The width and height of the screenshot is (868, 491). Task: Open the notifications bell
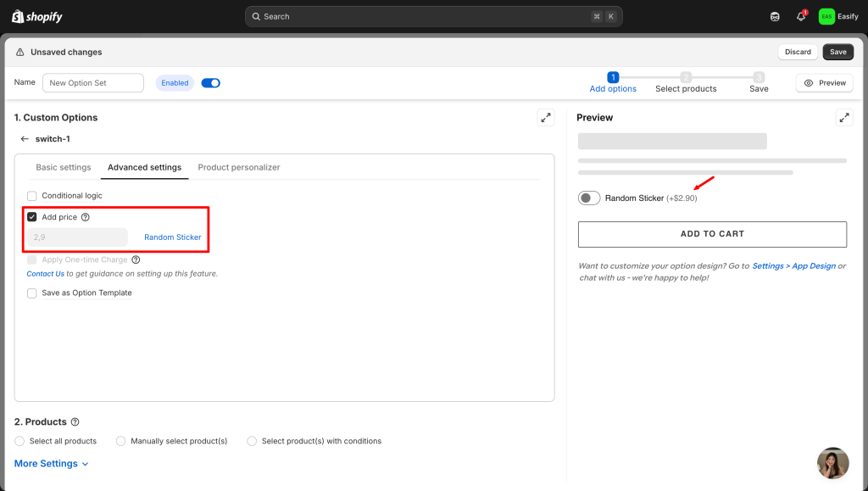click(x=801, y=16)
